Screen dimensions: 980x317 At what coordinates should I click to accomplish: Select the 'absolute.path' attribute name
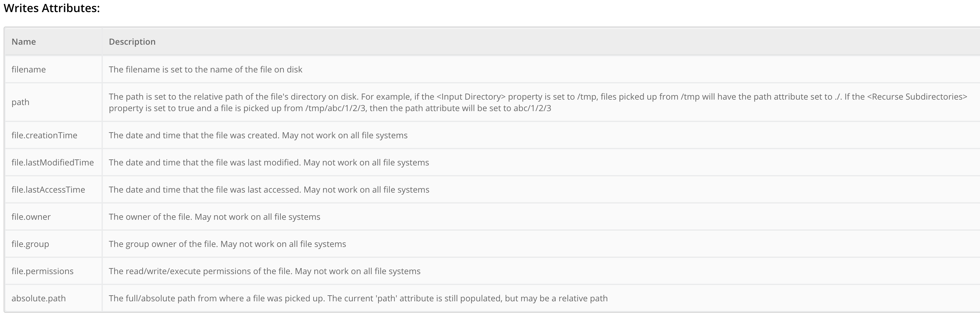pyautogui.click(x=38, y=298)
